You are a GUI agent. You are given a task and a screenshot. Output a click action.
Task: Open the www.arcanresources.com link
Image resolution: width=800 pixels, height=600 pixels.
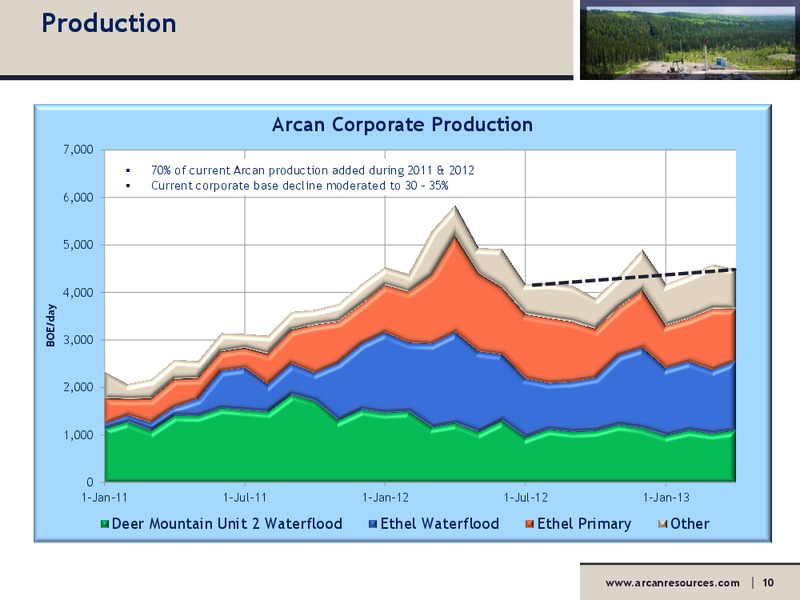click(672, 583)
